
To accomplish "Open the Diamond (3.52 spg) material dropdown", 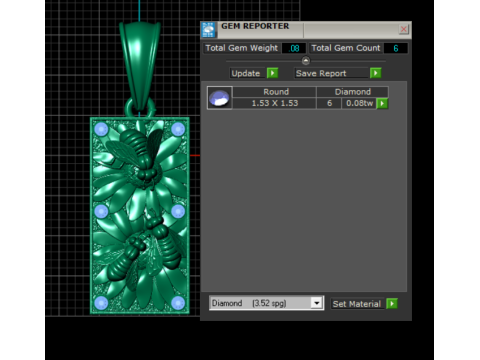I will pos(266,303).
